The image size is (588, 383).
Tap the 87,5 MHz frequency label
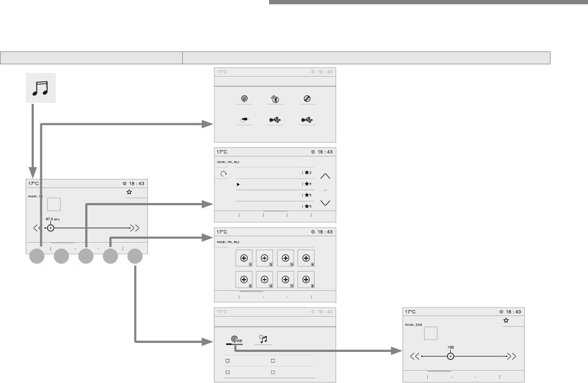(x=53, y=219)
